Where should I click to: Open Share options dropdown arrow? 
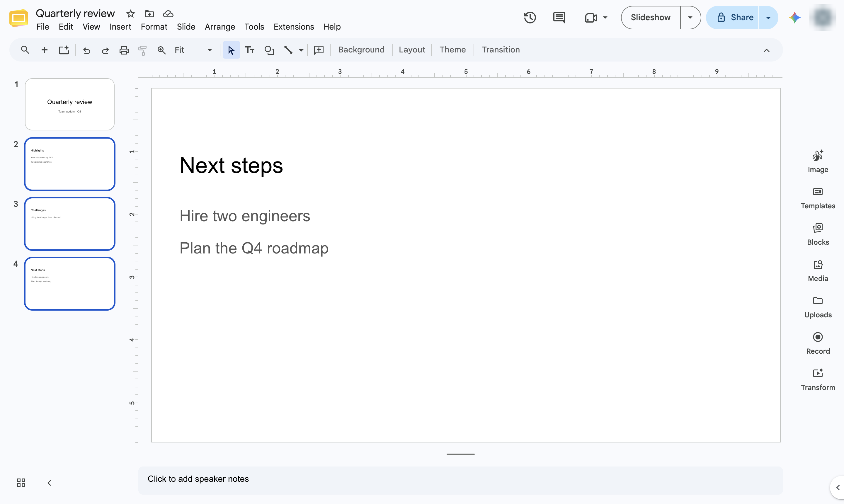[768, 18]
